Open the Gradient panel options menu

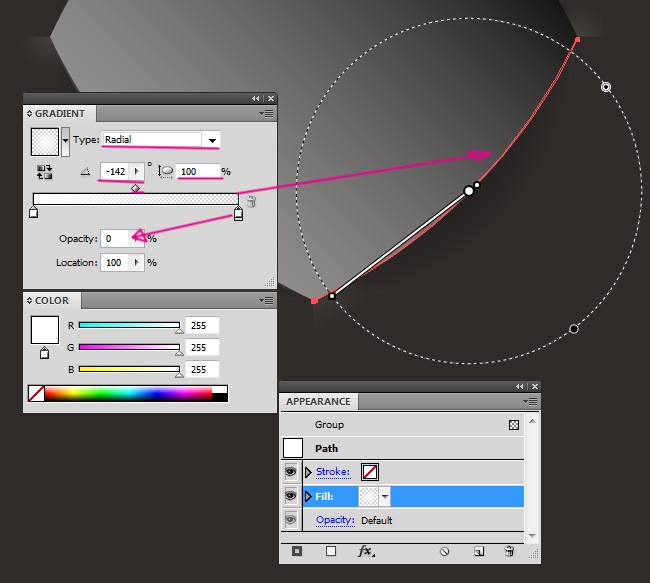click(267, 113)
